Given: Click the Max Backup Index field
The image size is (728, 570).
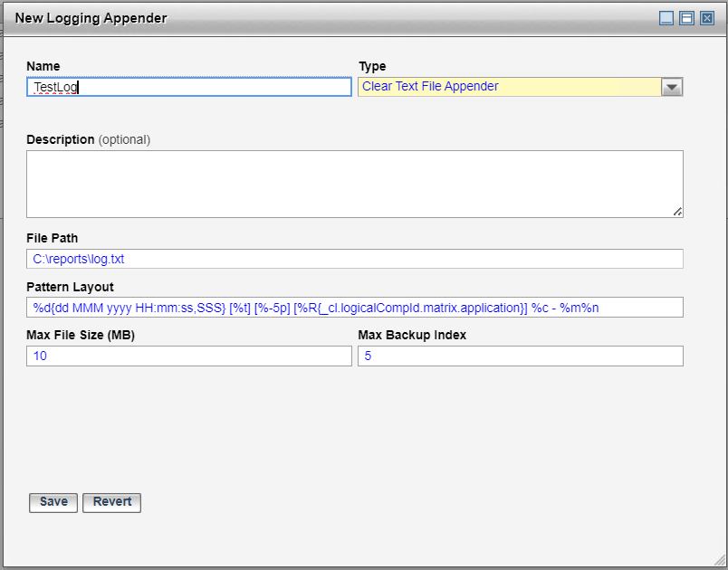Looking at the screenshot, I should coord(520,356).
